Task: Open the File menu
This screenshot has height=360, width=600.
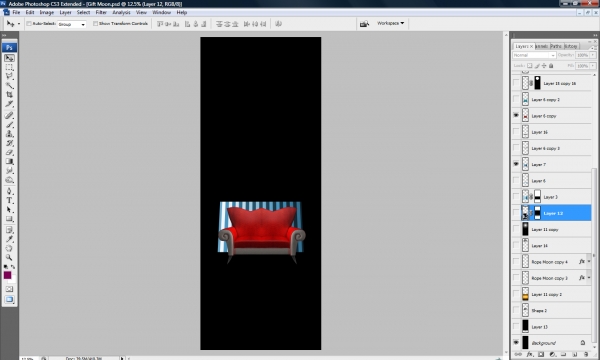Action: (x=16, y=13)
